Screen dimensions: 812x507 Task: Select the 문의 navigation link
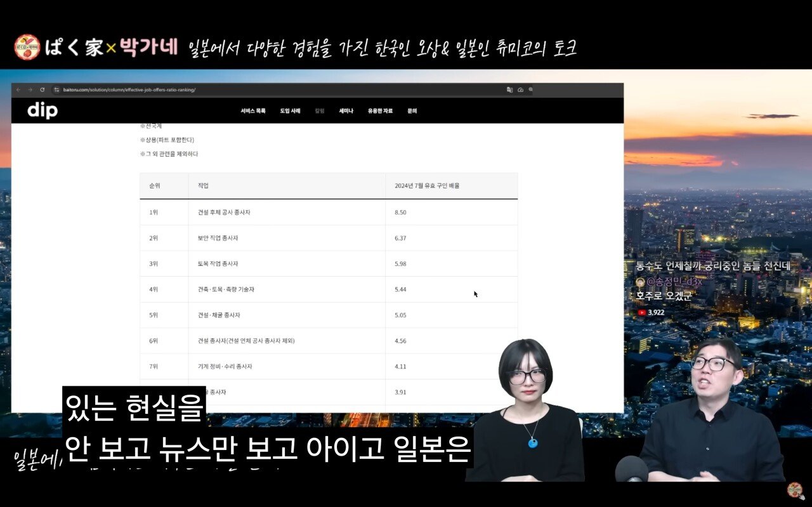[412, 111]
